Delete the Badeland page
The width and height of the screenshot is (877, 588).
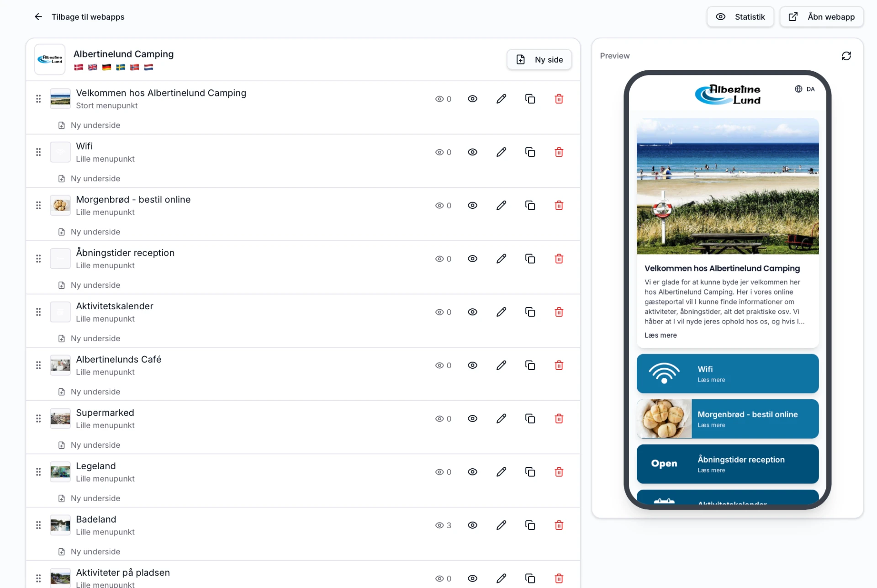click(x=559, y=525)
